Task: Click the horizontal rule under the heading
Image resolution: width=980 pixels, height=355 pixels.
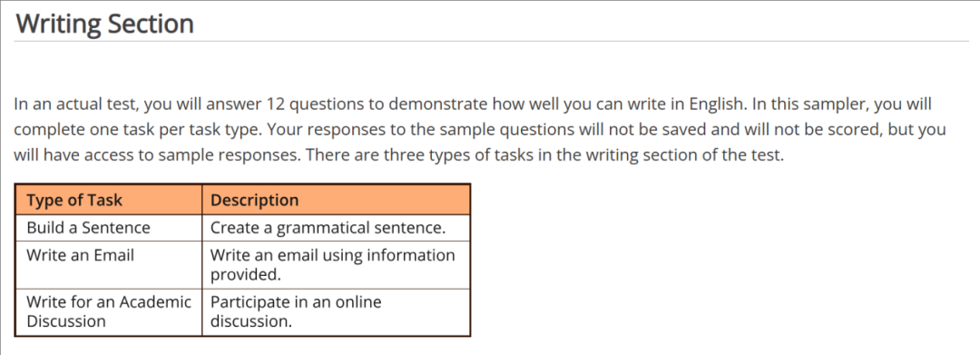Action: tap(491, 41)
